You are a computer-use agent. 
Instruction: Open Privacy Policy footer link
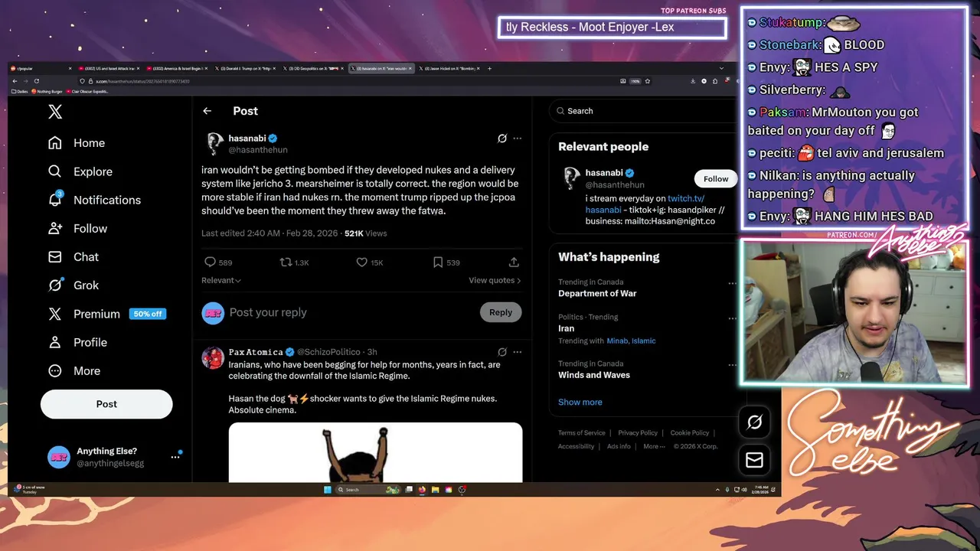tap(638, 433)
